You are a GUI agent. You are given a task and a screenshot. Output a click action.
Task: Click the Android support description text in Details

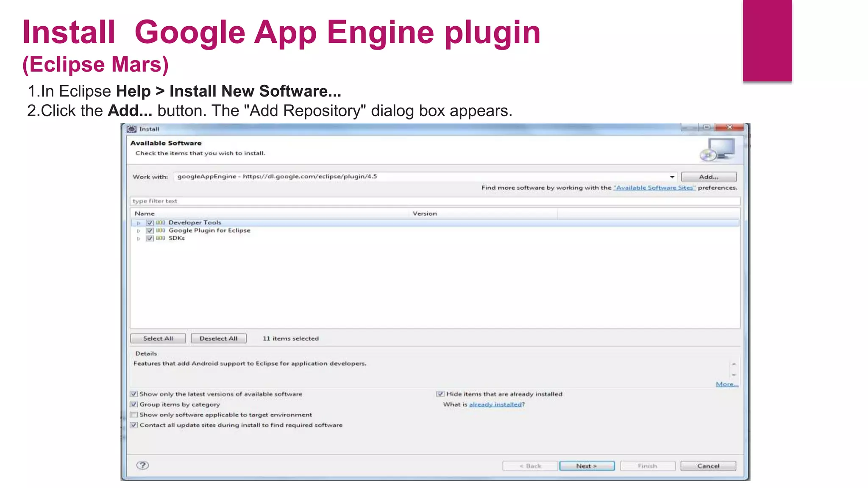[x=250, y=363]
